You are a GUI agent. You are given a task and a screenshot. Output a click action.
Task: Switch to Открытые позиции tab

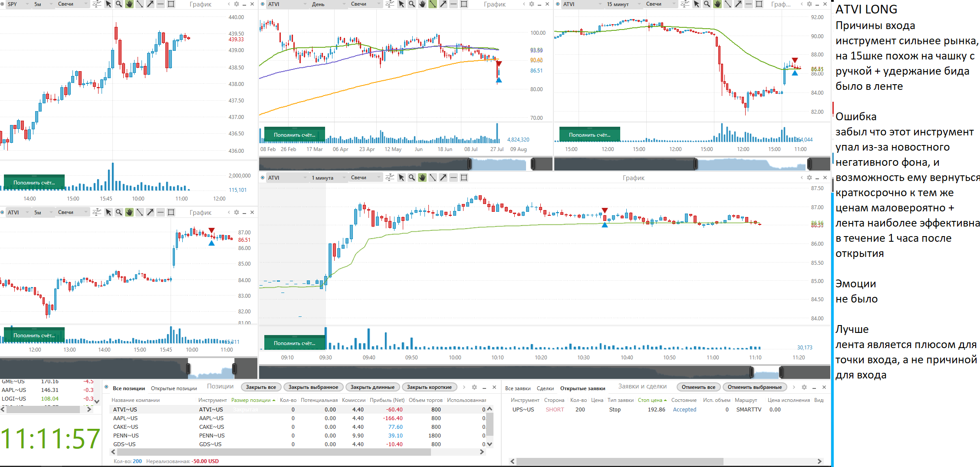coord(174,388)
